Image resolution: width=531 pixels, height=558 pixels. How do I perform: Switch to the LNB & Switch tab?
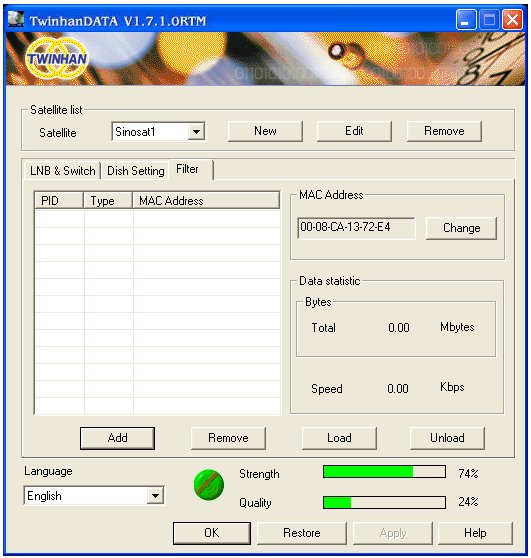pyautogui.click(x=63, y=171)
